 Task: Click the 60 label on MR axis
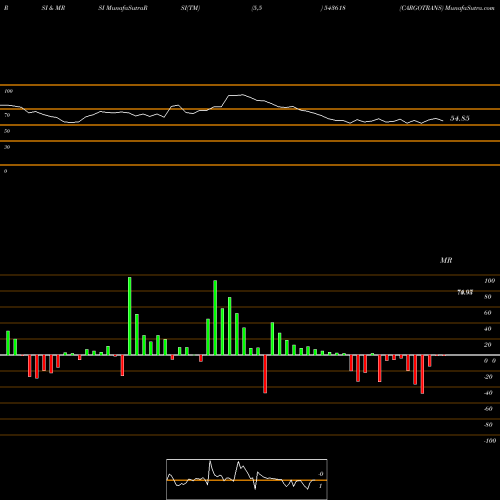488,313
